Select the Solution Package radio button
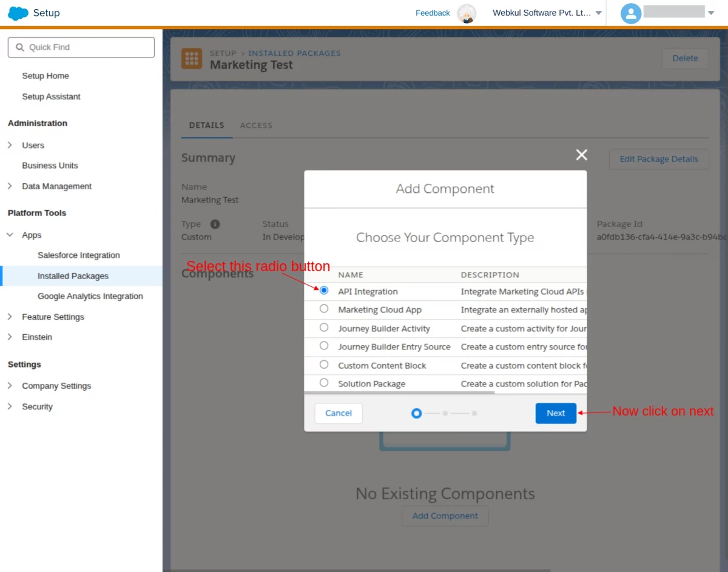 [x=324, y=383]
